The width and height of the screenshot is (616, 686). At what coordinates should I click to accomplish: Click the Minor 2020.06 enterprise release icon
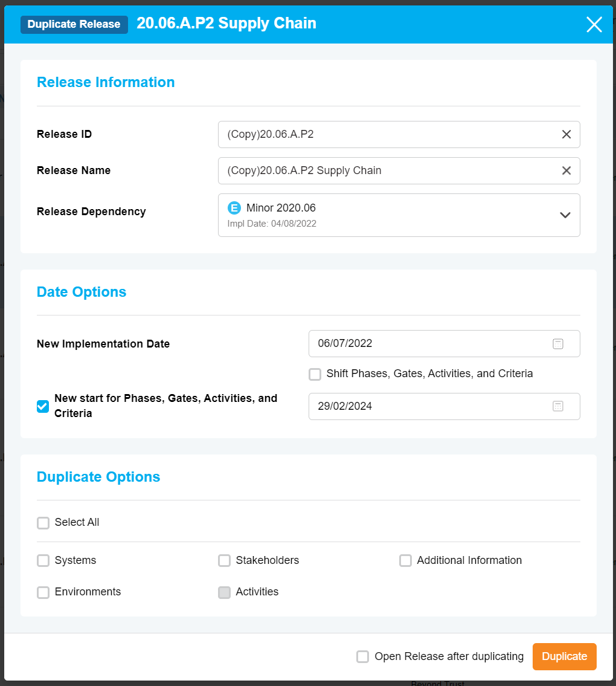(x=234, y=208)
